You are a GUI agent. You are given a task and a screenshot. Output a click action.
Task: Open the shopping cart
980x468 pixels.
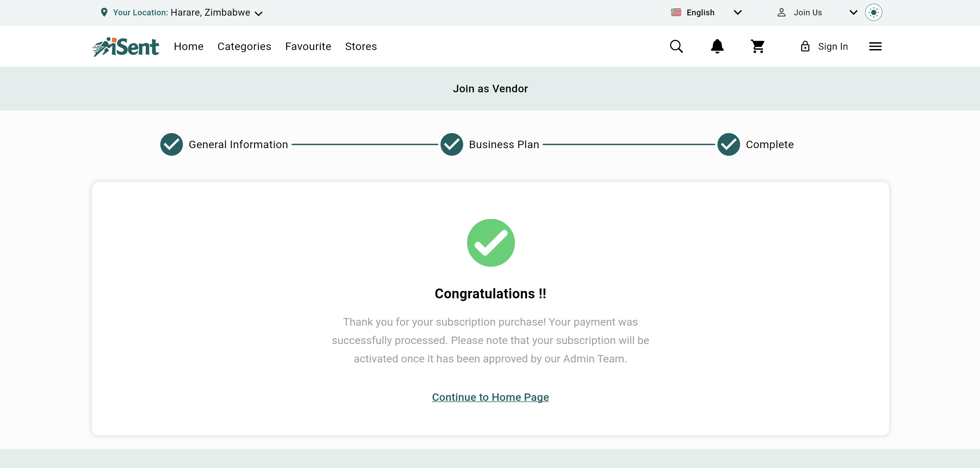point(758,46)
